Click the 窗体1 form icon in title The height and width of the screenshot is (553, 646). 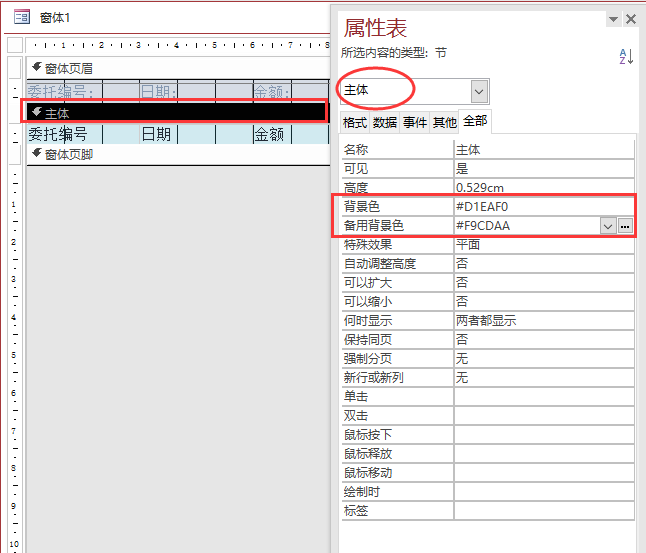coord(22,17)
